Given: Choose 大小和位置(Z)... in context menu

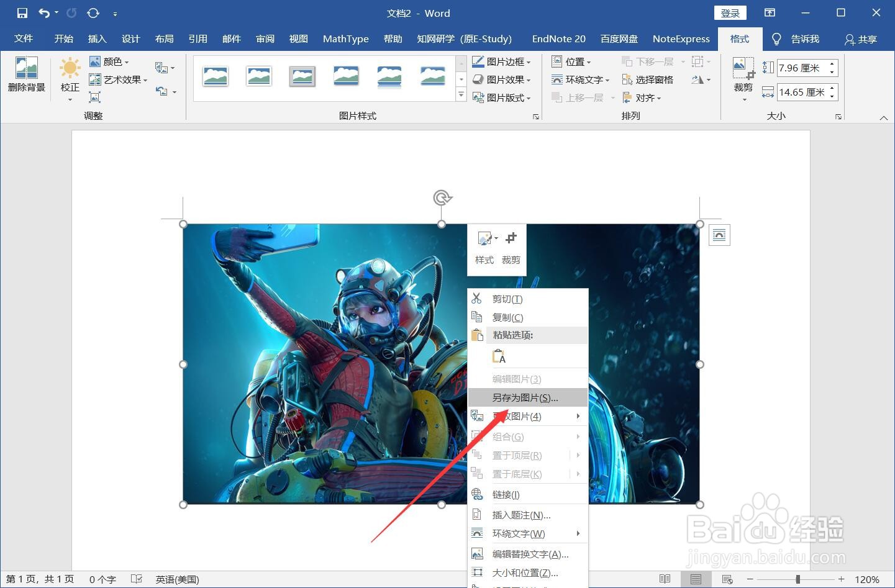Looking at the screenshot, I should pyautogui.click(x=528, y=572).
